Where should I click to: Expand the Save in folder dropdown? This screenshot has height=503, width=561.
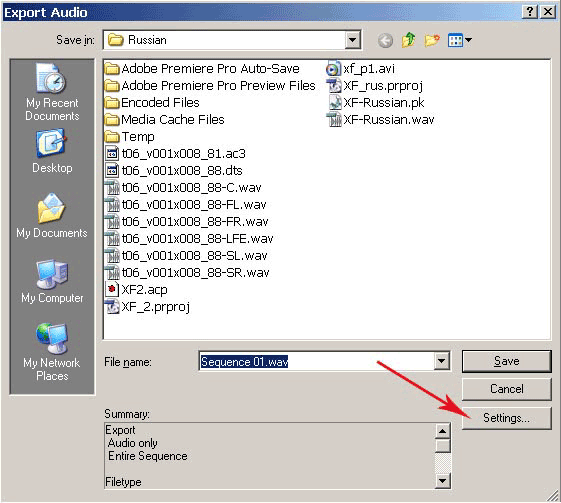click(x=352, y=40)
